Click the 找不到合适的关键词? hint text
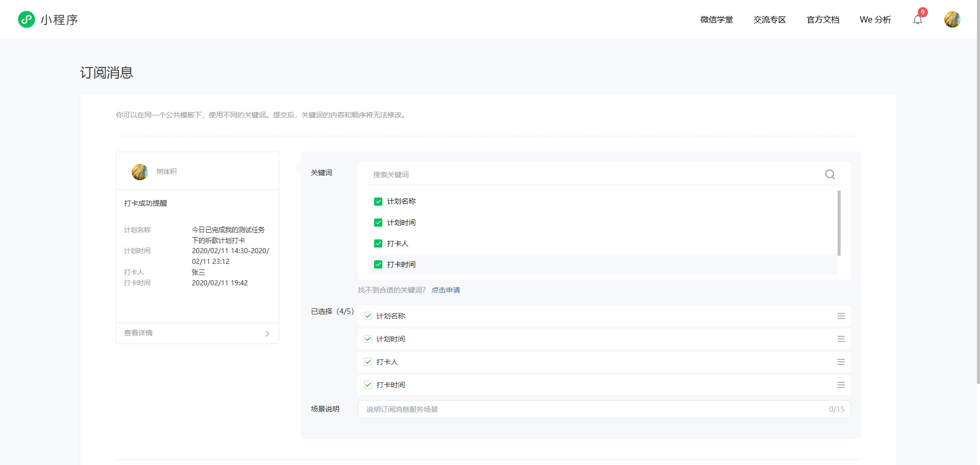The image size is (980, 465). point(391,290)
